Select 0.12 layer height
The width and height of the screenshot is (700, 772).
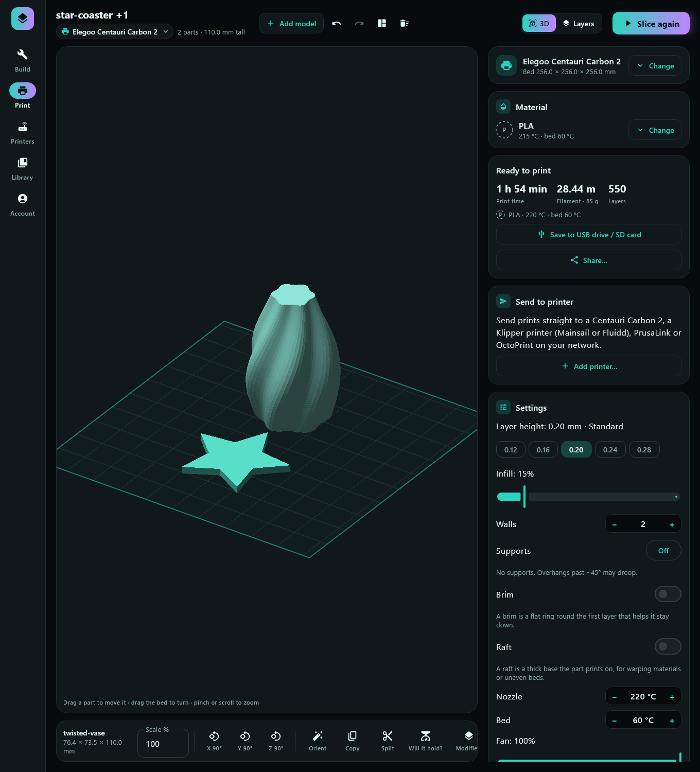pos(511,449)
